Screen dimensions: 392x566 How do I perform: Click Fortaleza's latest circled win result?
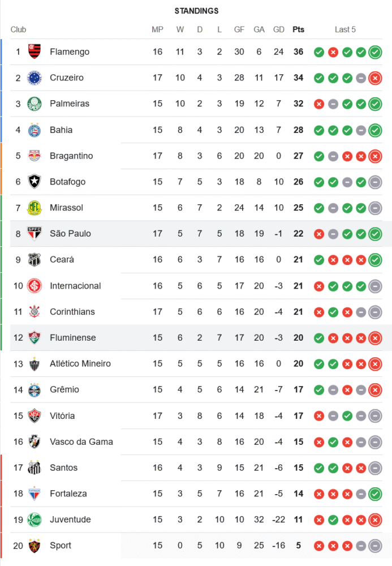click(374, 494)
